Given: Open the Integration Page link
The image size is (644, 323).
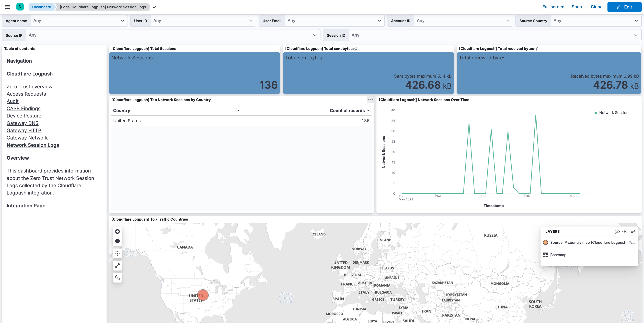Looking at the screenshot, I should [26, 205].
